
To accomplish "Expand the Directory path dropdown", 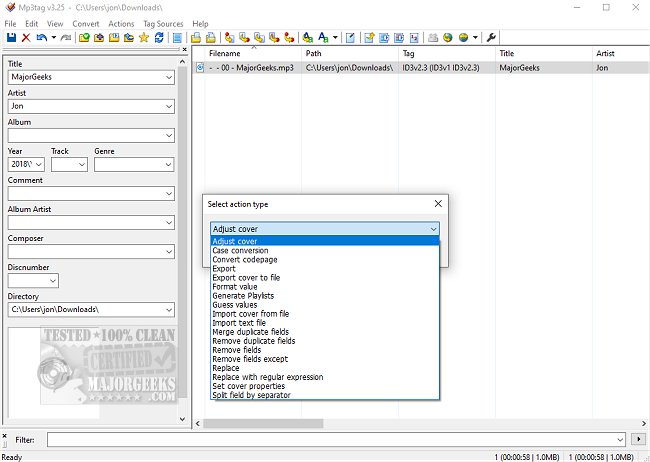I will click(168, 310).
